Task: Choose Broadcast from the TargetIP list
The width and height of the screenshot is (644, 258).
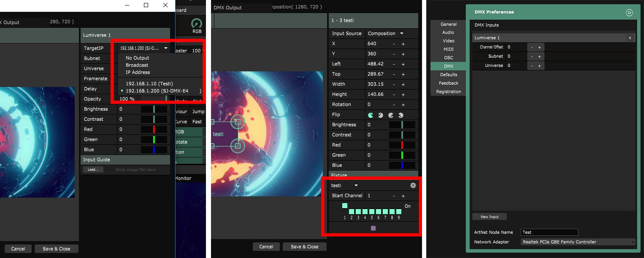Action: click(137, 65)
